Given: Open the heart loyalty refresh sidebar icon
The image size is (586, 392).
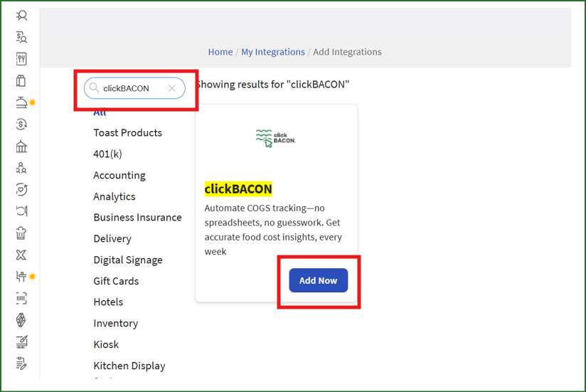Looking at the screenshot, I should pyautogui.click(x=21, y=189).
